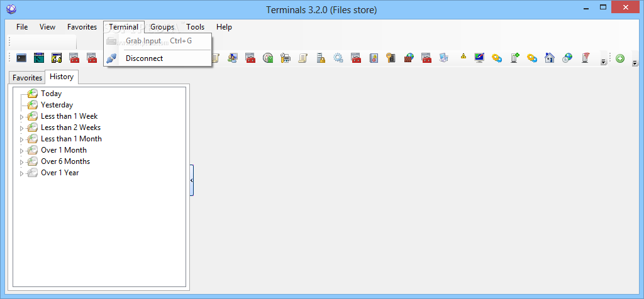Screen dimensions: 644x299
Task: Switch to the Favorites panel tab
Action: [x=27, y=78]
